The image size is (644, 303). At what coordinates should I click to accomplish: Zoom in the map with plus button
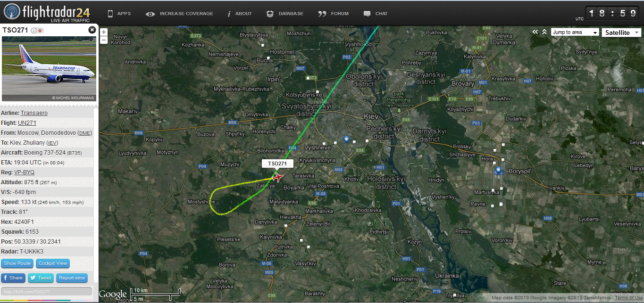[104, 33]
